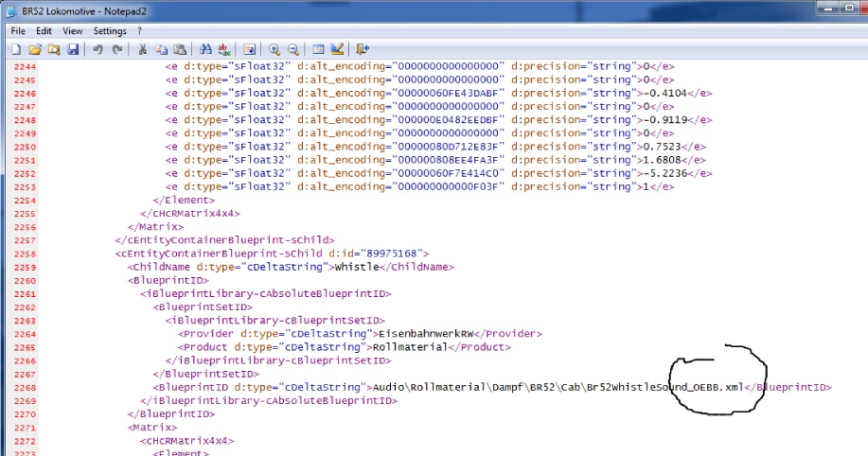Toggle word wrap in the toolbar
Image resolution: width=868 pixels, height=456 pixels.
pos(249,49)
